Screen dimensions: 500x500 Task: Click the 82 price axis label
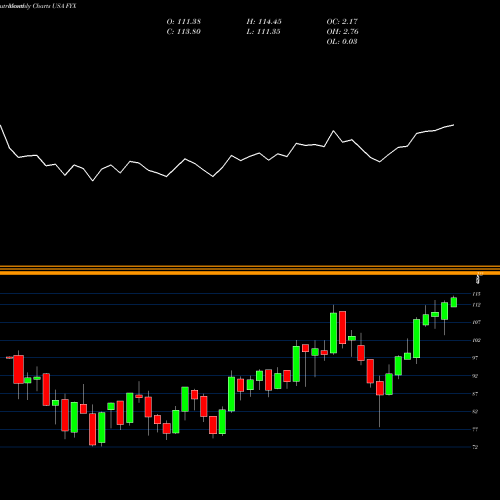[x=475, y=412]
